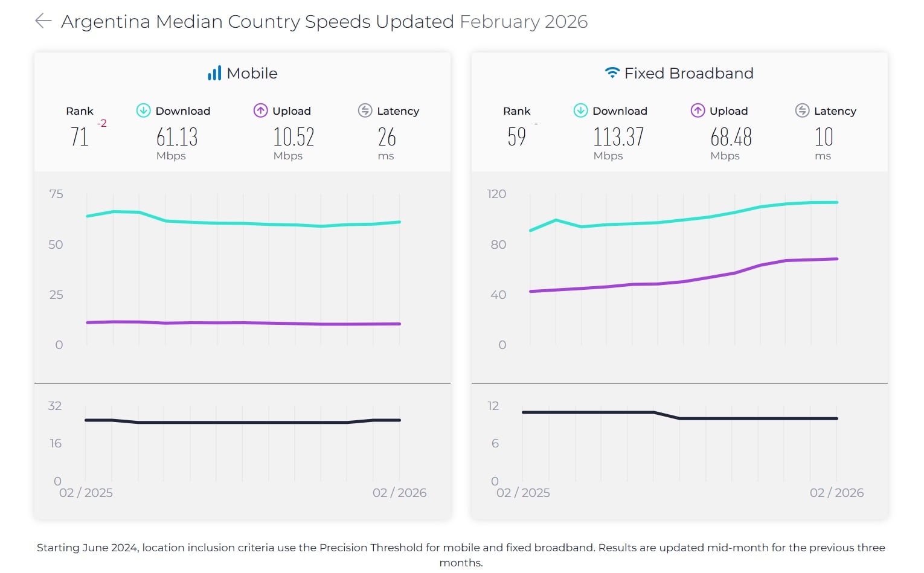Click the 02 / 2026 label under Mobile chart
This screenshot has width=924, height=573.
point(399,493)
